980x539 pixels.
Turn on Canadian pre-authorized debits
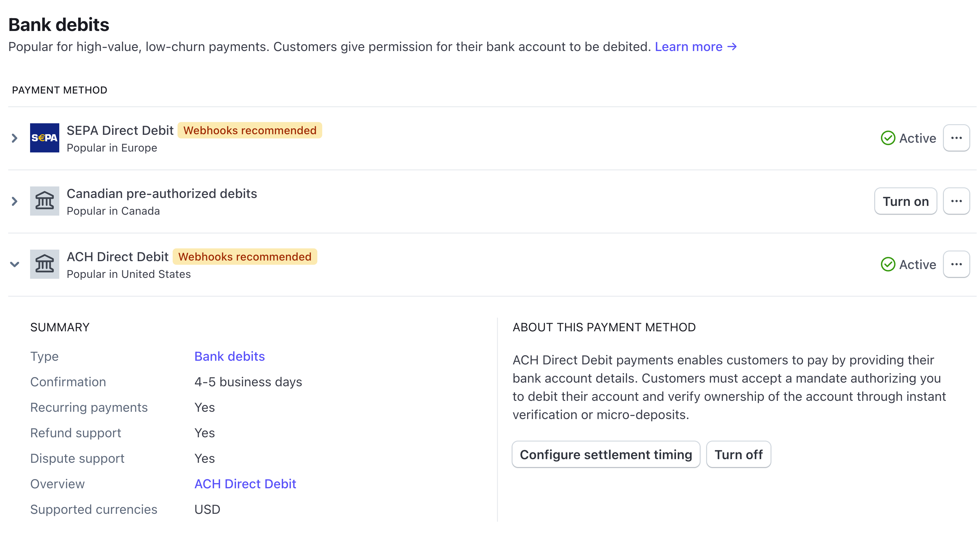(x=906, y=201)
